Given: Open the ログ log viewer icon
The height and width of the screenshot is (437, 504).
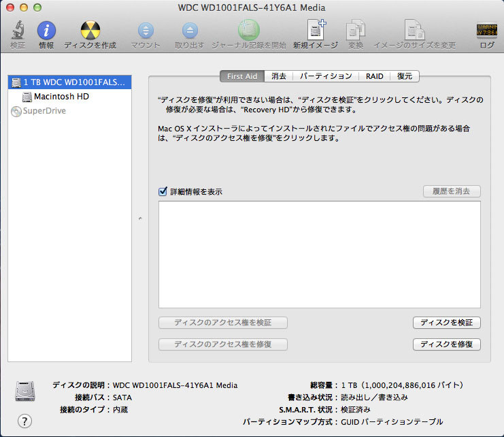Looking at the screenshot, I should tap(487, 31).
